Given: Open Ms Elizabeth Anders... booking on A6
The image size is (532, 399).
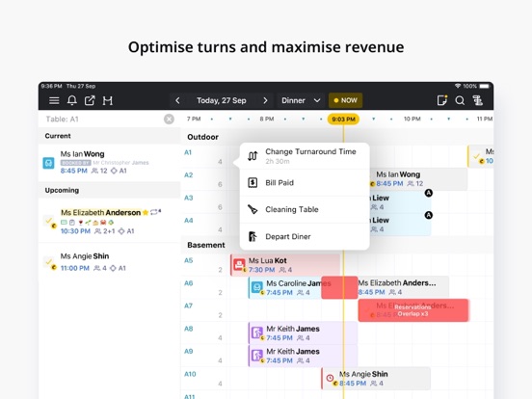Looking at the screenshot, I should 404,287.
